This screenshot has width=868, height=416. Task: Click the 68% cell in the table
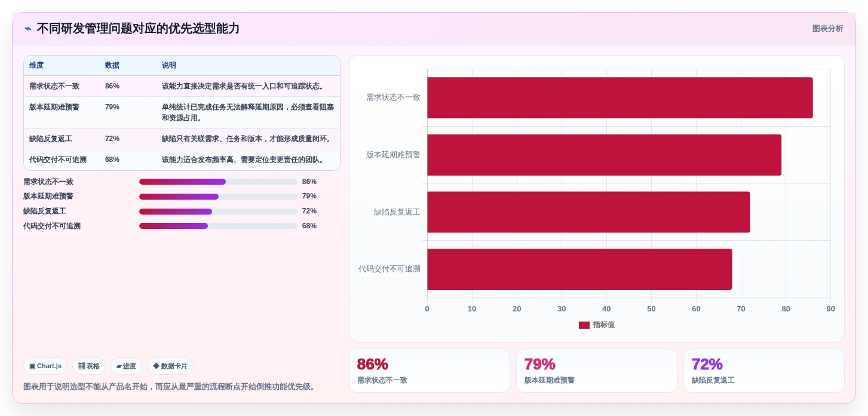pyautogui.click(x=112, y=160)
